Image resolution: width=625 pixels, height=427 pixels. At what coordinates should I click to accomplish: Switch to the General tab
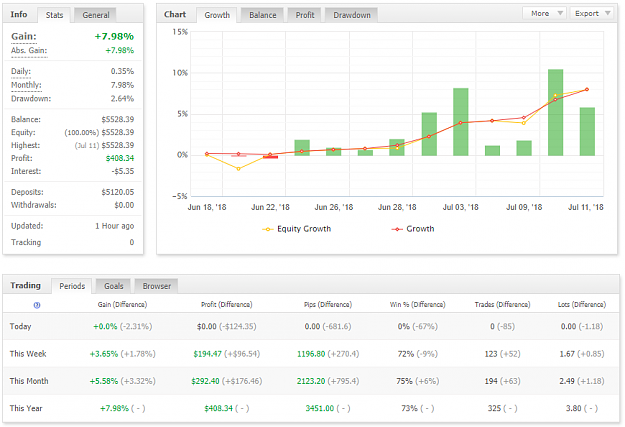tap(96, 15)
